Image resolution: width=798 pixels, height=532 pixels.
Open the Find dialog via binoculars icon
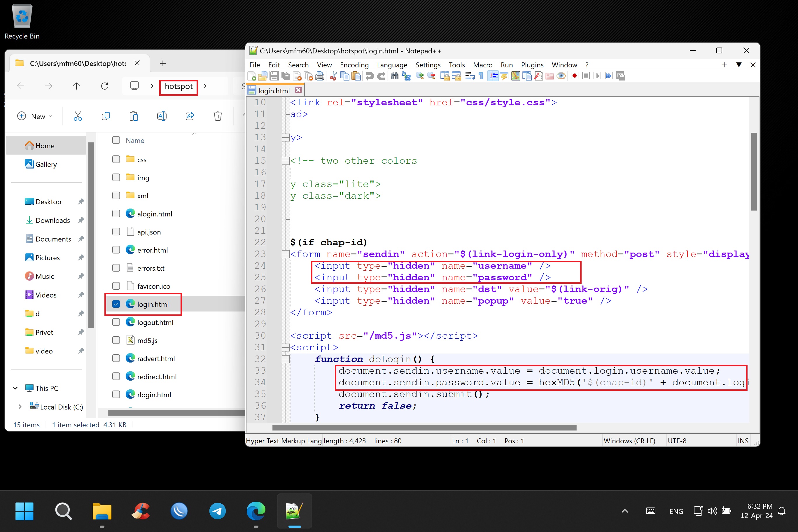(395, 76)
